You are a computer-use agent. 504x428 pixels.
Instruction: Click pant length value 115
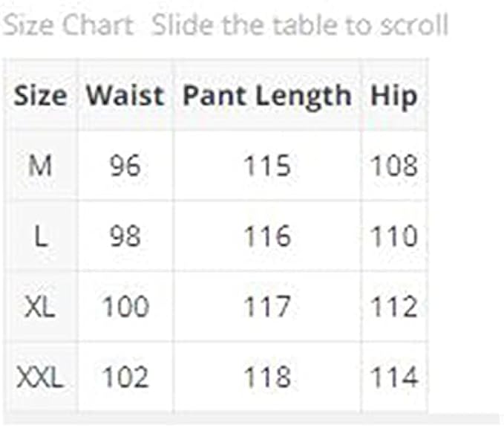click(266, 165)
